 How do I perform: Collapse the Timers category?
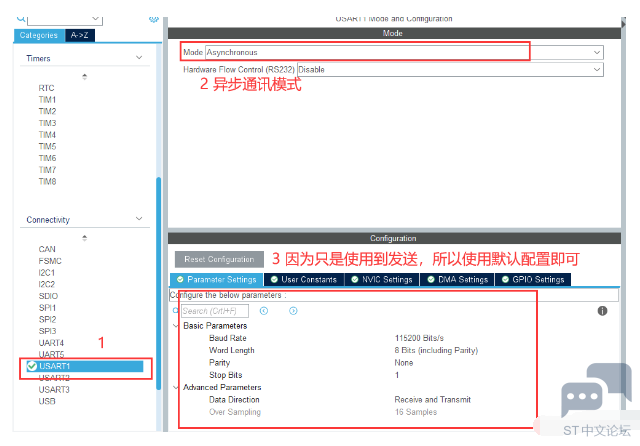point(138,59)
